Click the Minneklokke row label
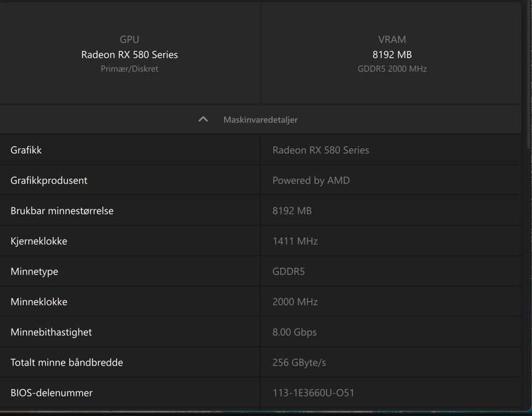The image size is (532, 416). (x=39, y=302)
